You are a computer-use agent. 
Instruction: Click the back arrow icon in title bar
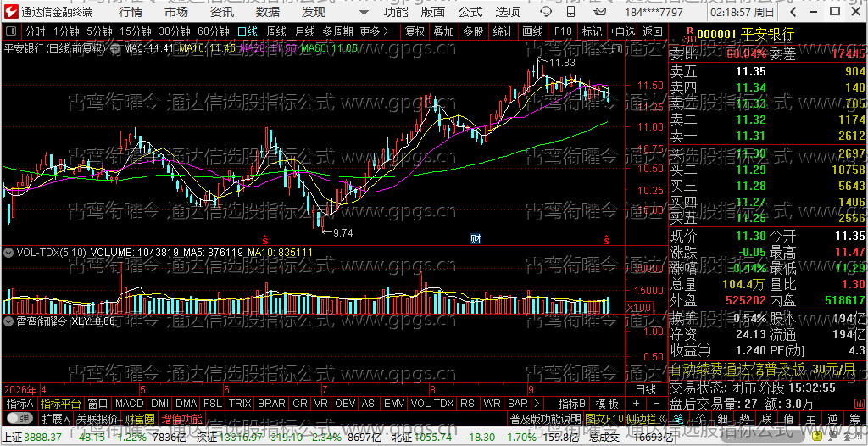[793, 12]
